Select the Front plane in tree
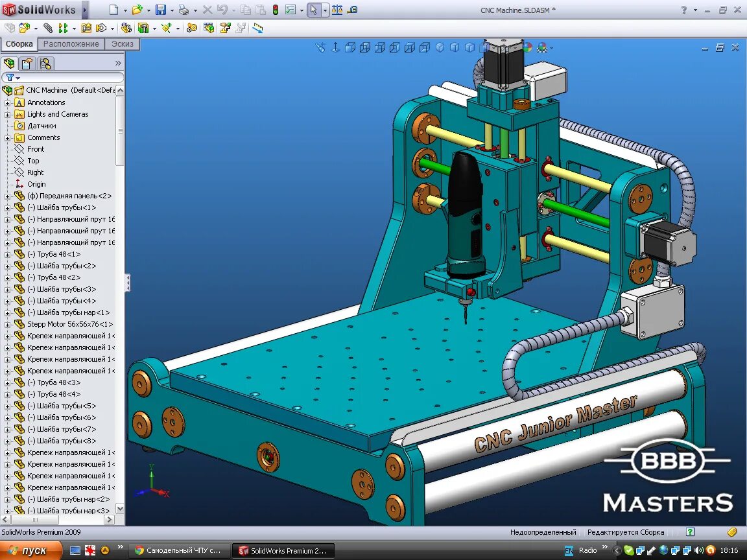 point(36,149)
